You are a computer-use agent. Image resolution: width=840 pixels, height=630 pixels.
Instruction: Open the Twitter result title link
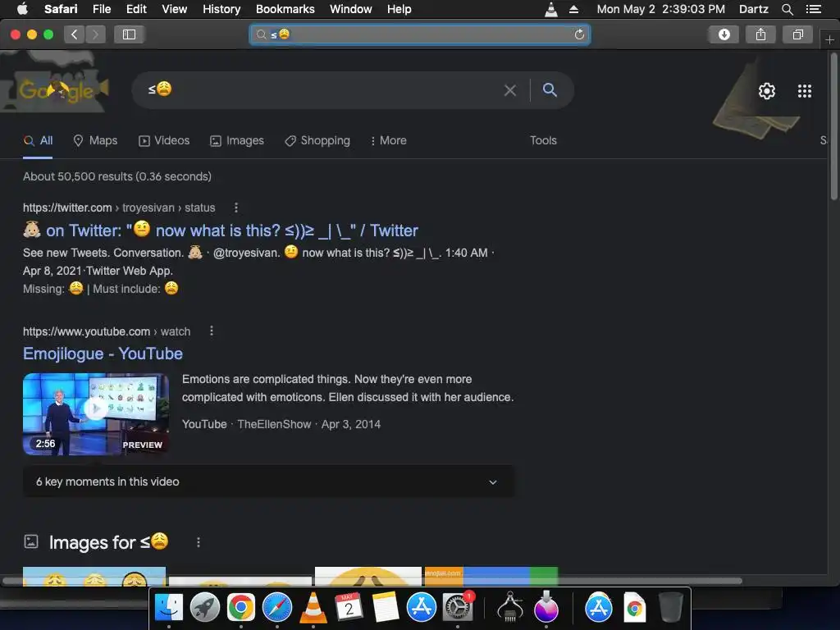(220, 231)
